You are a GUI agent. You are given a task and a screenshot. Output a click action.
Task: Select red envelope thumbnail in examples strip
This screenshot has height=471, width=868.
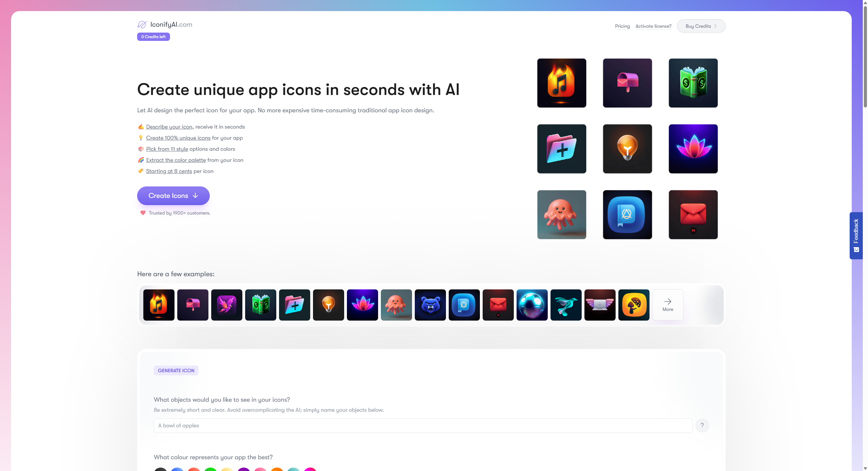click(x=498, y=305)
